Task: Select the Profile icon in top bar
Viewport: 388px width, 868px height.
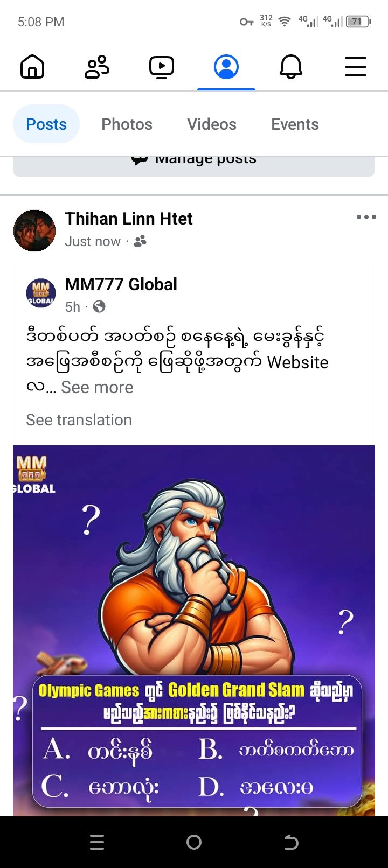Action: 226,67
